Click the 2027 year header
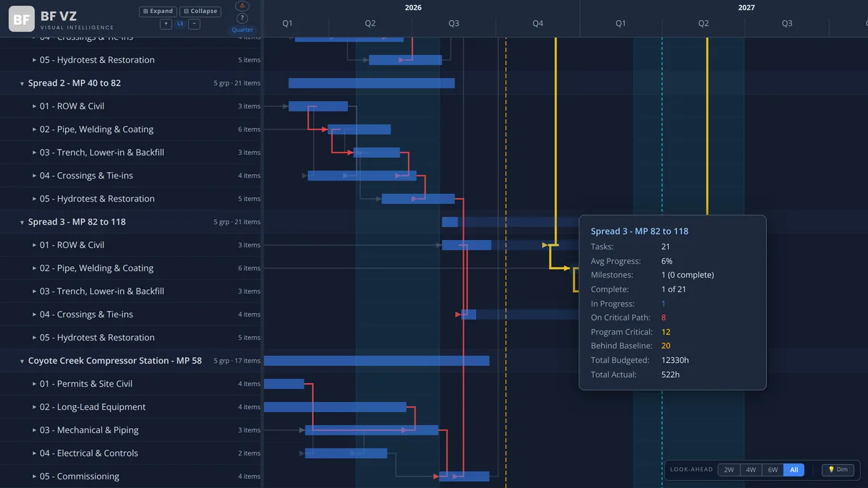 tap(746, 7)
